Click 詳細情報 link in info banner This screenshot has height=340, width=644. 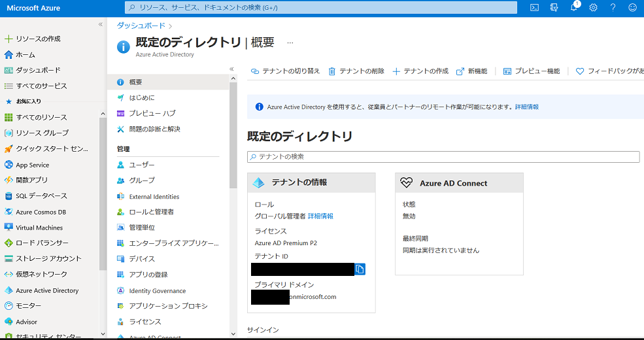coord(527,107)
